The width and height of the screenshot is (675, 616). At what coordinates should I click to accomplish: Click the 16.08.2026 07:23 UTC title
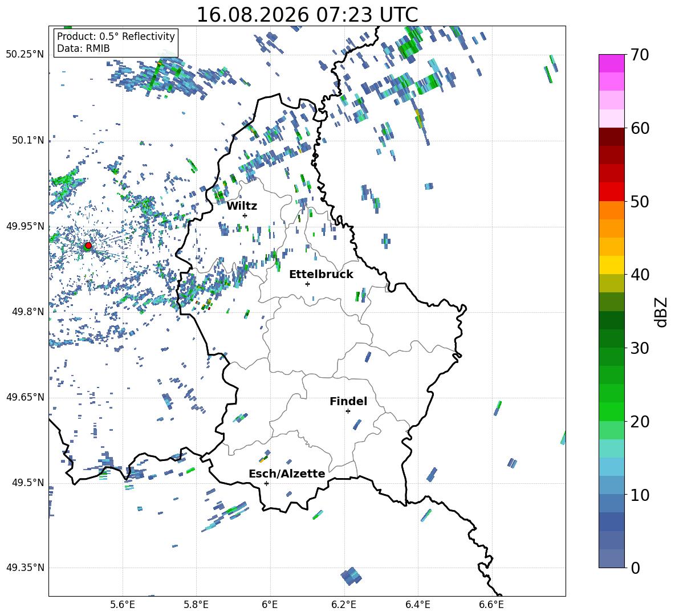pos(307,15)
